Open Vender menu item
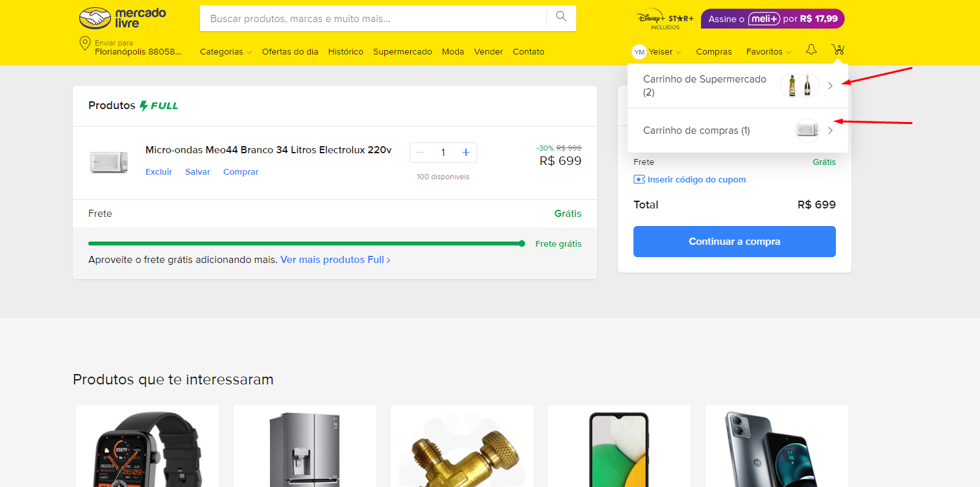Image resolution: width=980 pixels, height=487 pixels. pyautogui.click(x=489, y=52)
